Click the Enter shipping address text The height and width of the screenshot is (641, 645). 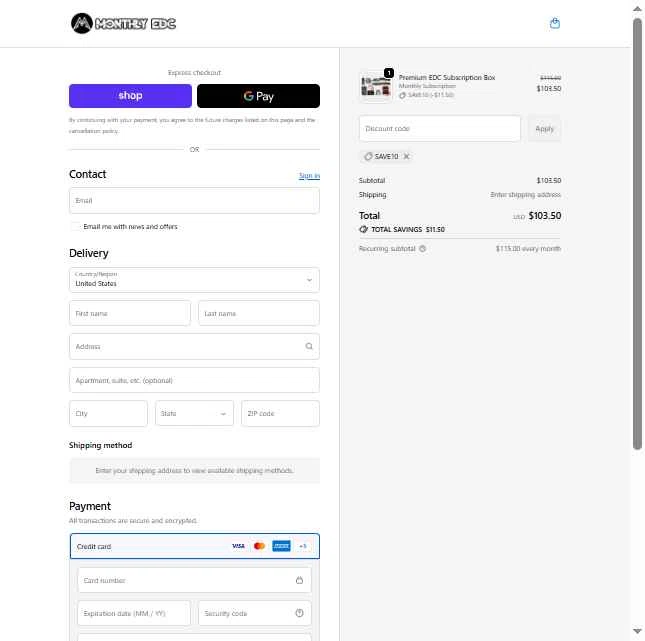[x=525, y=195]
